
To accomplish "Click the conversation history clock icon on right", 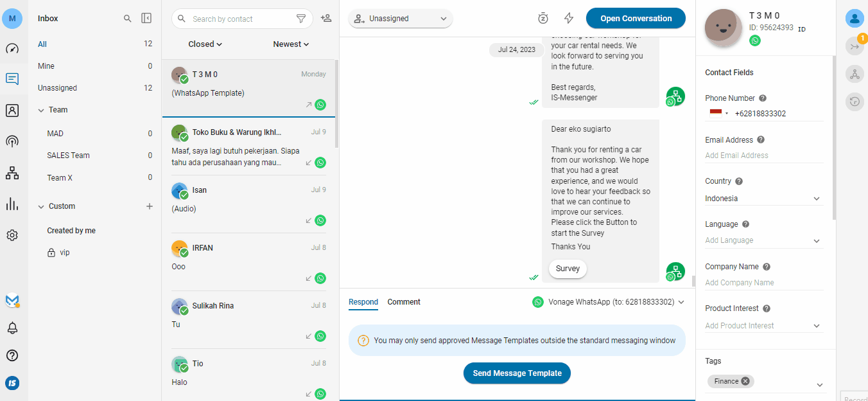I will pyautogui.click(x=855, y=102).
